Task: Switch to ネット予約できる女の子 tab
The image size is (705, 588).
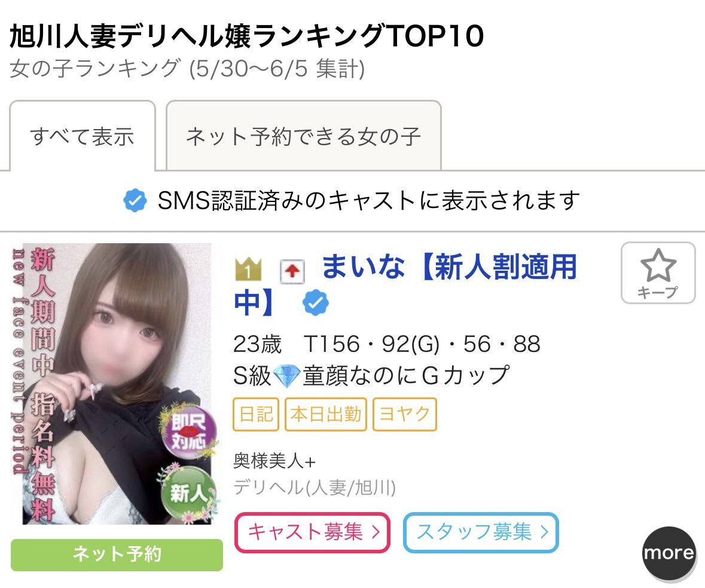Action: pyautogui.click(x=304, y=136)
